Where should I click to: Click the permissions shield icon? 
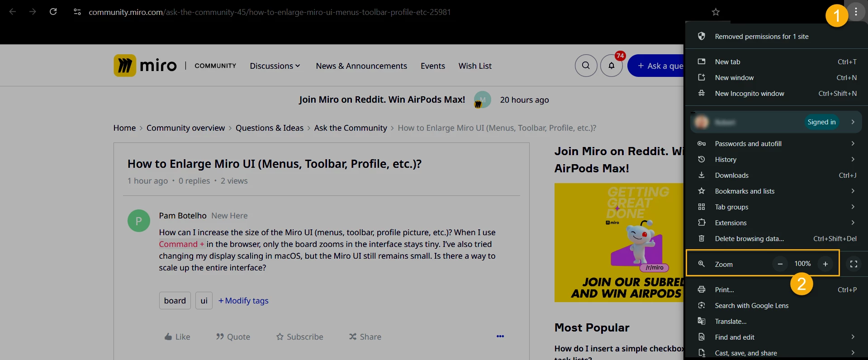click(702, 36)
